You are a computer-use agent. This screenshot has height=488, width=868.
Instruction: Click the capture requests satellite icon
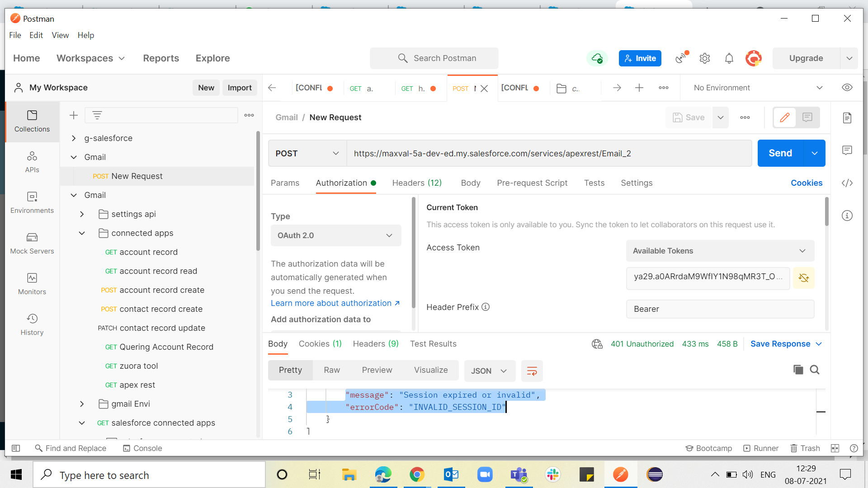pyautogui.click(x=681, y=58)
